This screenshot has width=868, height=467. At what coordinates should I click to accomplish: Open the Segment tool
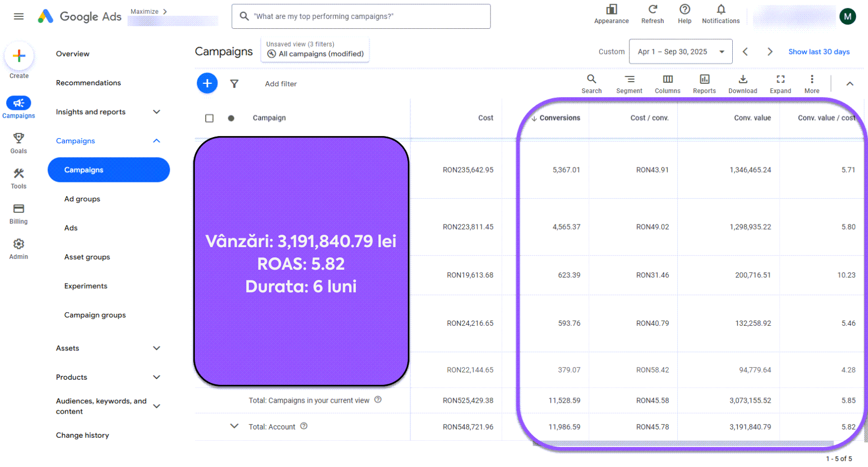coord(629,84)
